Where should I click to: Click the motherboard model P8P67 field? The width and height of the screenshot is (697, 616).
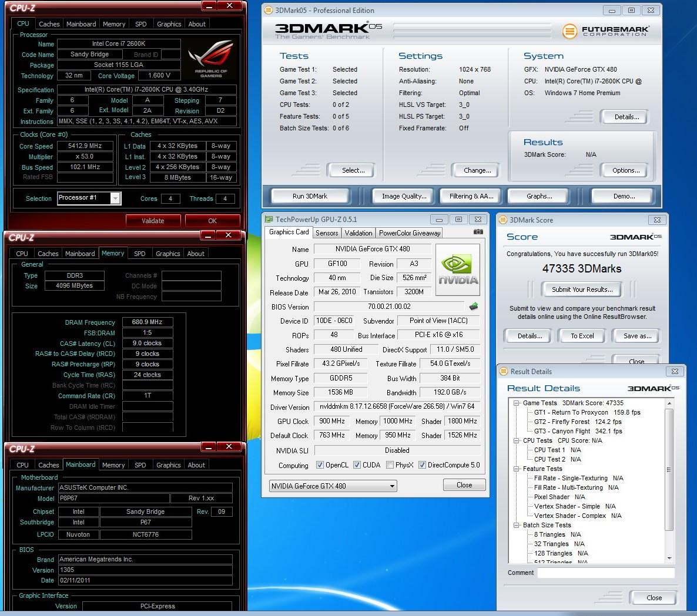point(113,499)
